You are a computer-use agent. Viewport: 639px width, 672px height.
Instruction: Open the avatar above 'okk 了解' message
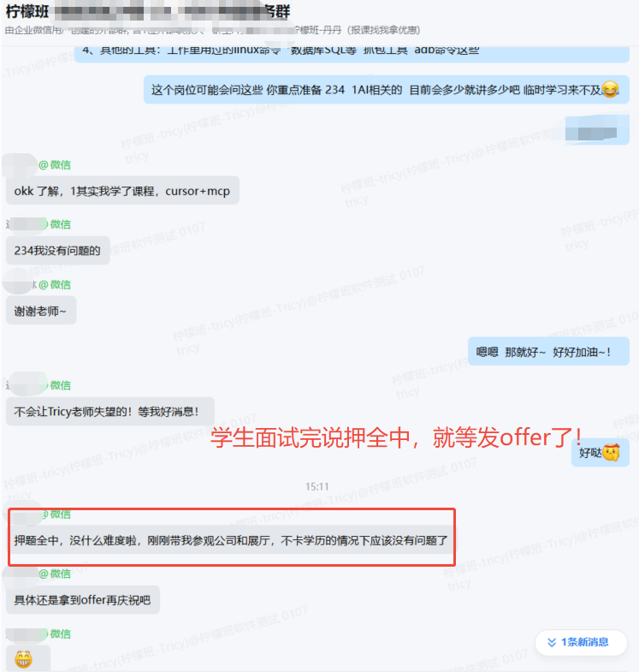pyautogui.click(x=20, y=165)
